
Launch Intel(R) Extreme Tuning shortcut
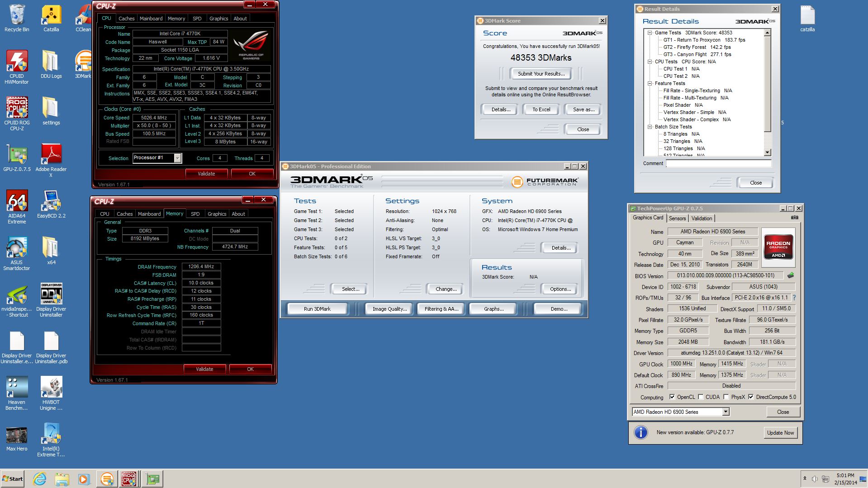[51, 440]
